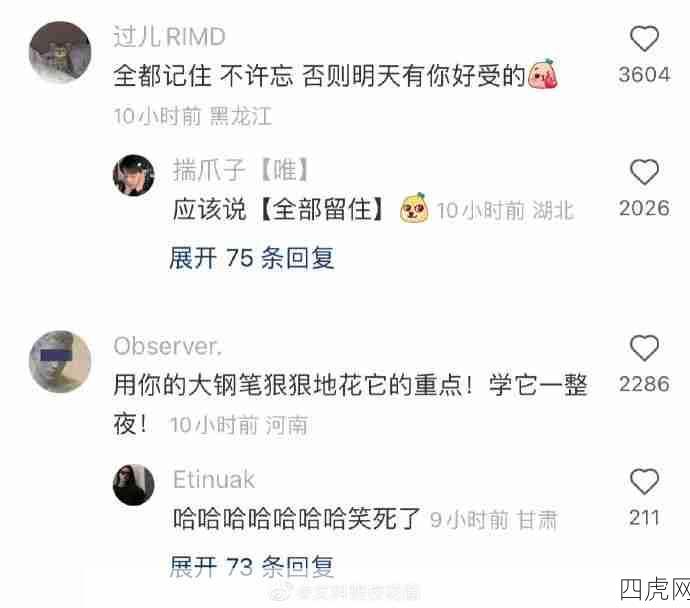
Task: Open Etinuak's dark avatar picture
Action: click(134, 484)
